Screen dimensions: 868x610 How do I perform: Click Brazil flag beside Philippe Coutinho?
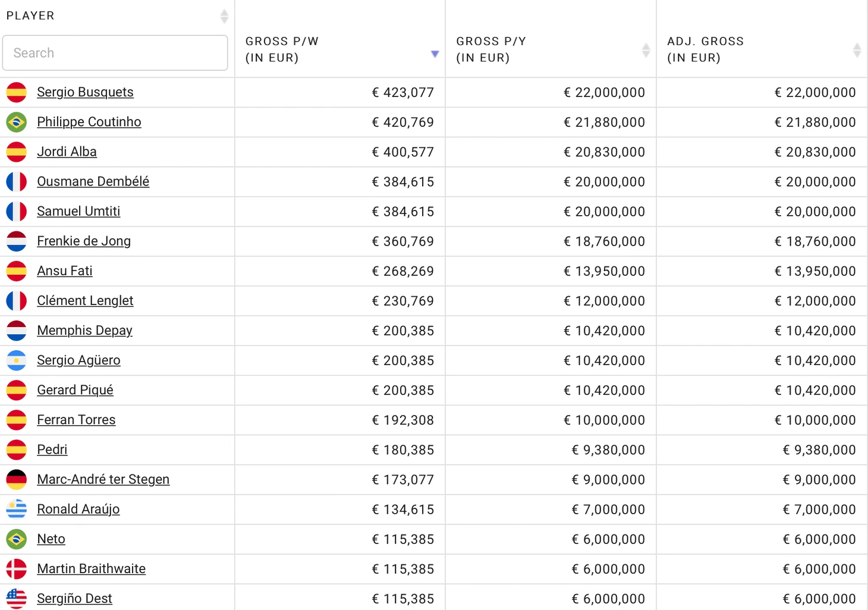coord(17,122)
